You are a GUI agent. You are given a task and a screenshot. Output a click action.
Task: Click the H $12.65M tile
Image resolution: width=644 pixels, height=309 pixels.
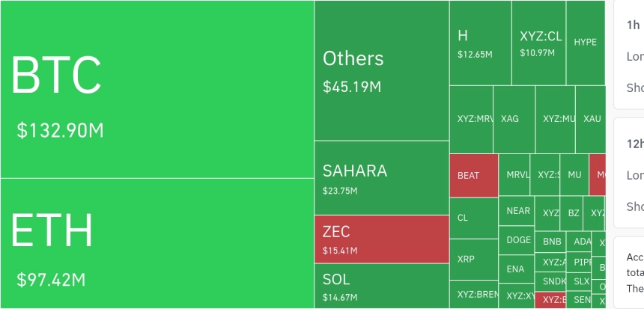click(x=481, y=43)
